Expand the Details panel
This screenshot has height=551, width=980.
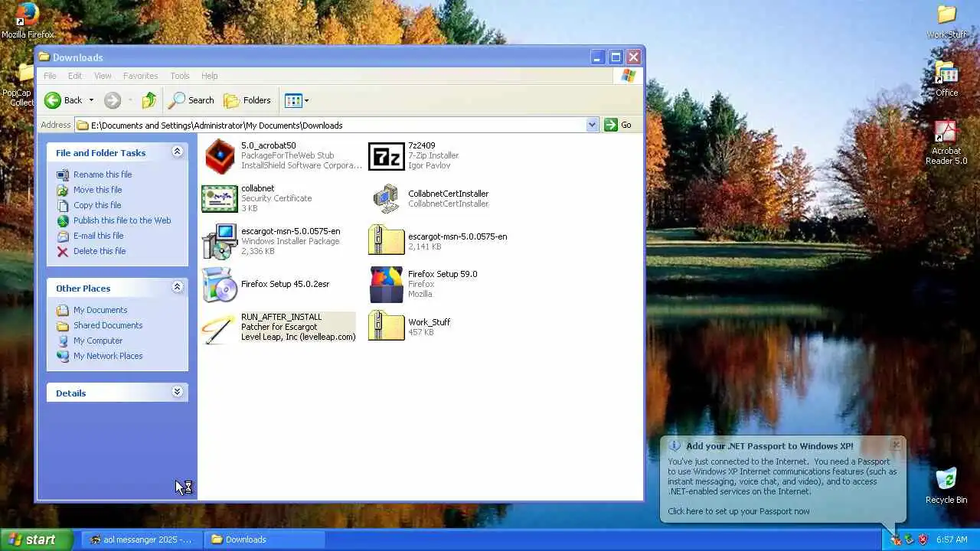coord(177,392)
